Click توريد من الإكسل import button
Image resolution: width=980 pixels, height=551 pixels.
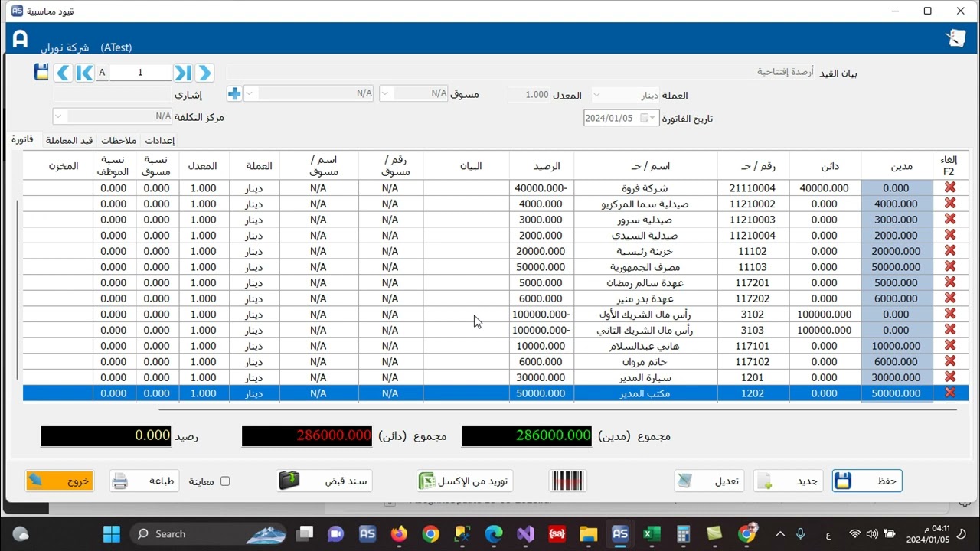point(465,481)
